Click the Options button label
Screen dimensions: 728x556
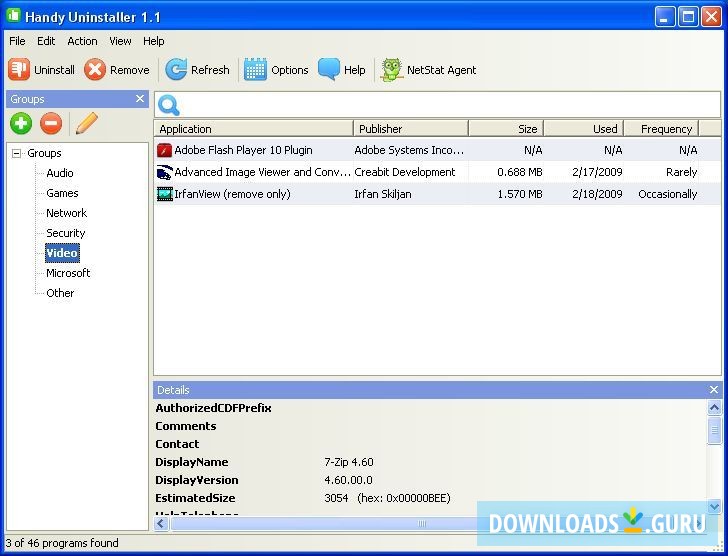click(290, 70)
